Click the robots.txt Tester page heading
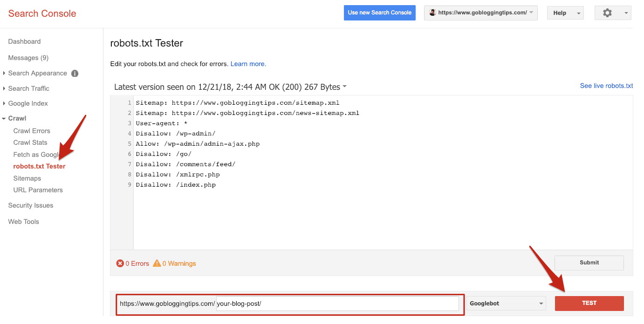 (147, 43)
